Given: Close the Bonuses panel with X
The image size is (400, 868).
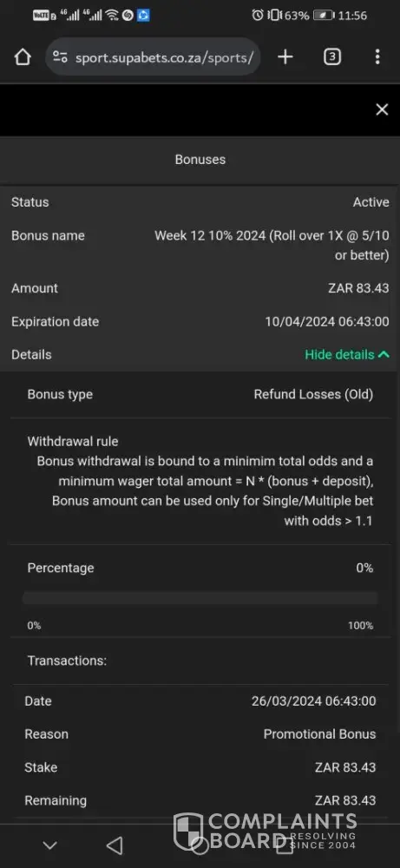Looking at the screenshot, I should [383, 109].
